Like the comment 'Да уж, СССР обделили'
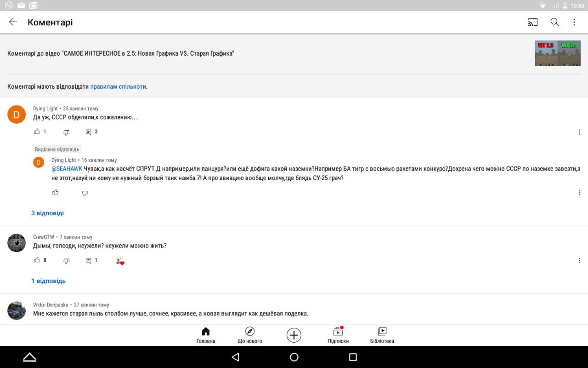Viewport: 588px width, 368px height. [37, 132]
